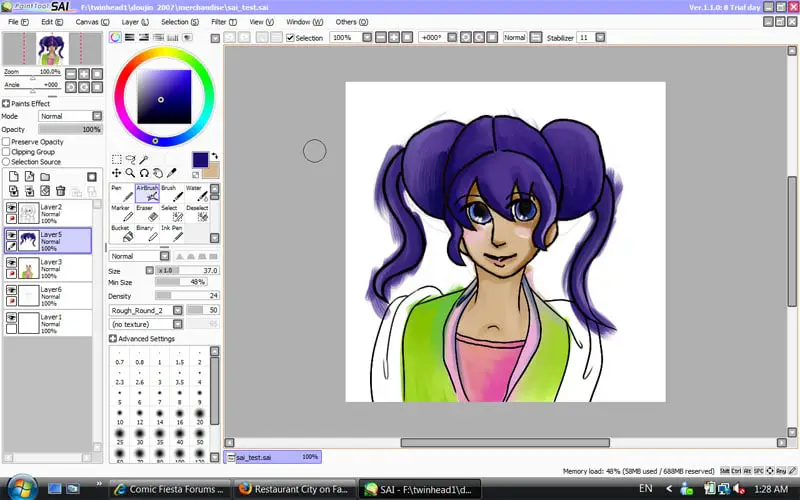Select the AirBrush tool
Viewport: 800px width, 500px height.
[x=147, y=193]
